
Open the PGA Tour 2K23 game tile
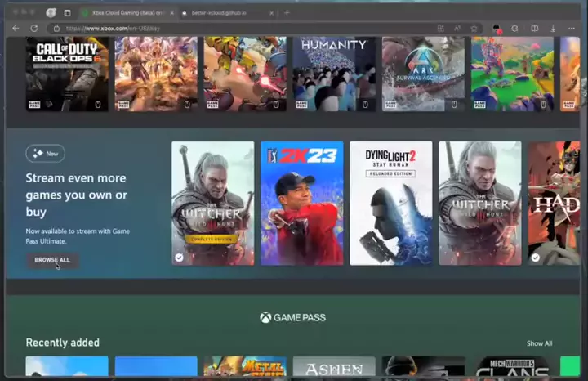302,203
